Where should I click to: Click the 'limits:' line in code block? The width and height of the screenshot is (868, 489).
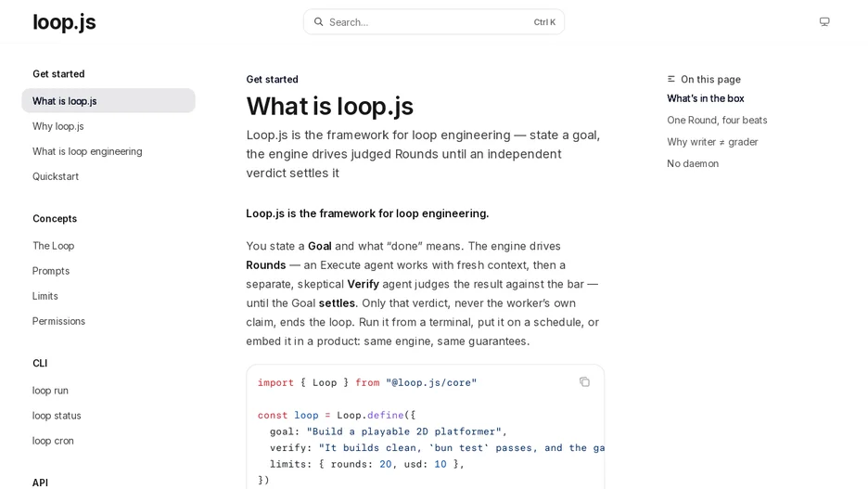coord(367,464)
